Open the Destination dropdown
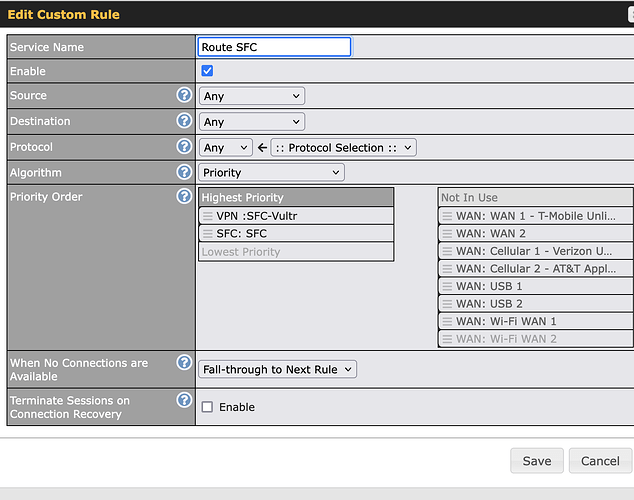The width and height of the screenshot is (634, 500). point(251,122)
